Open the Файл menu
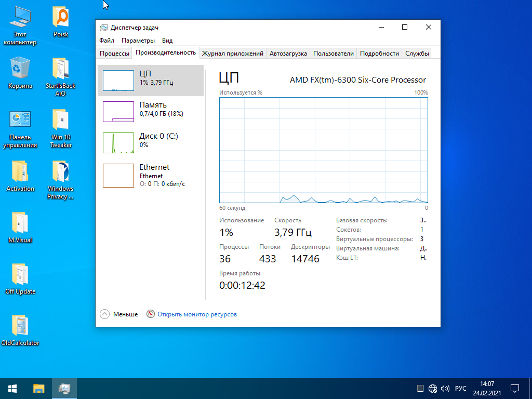 click(x=107, y=41)
